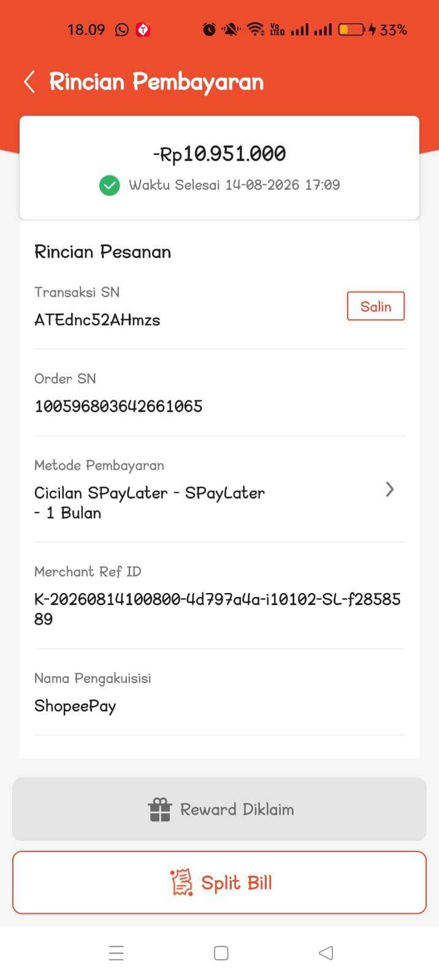This screenshot has width=439, height=980.
Task: Tap the receipt icon on Split Bill
Action: 181,883
